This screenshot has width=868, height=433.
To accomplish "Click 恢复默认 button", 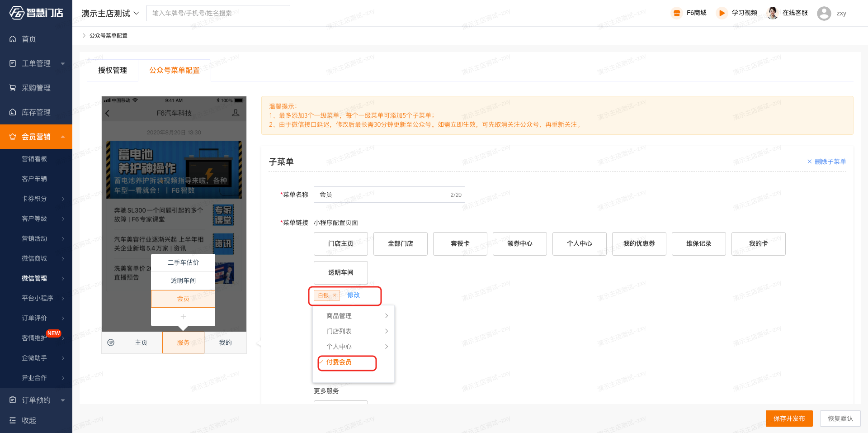I will (x=840, y=419).
